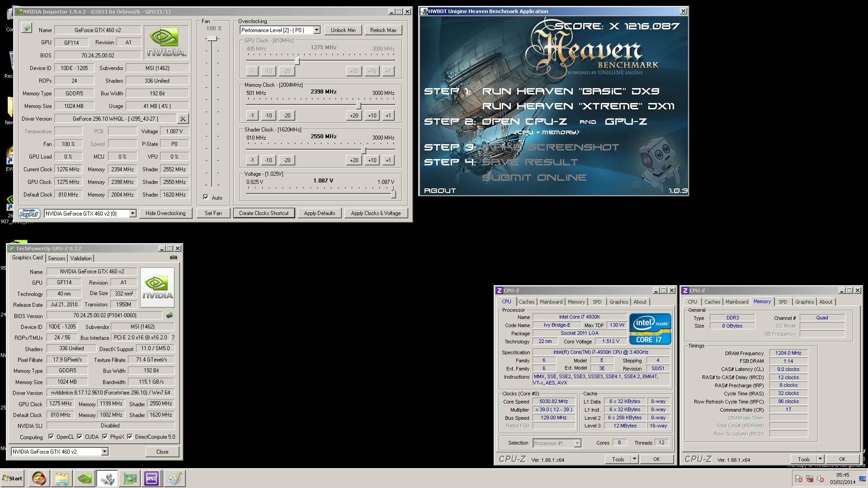Image resolution: width=868 pixels, height=488 pixels.
Task: Open the GPU selector dropdown in NVIDIA Inspector
Action: coord(132,213)
